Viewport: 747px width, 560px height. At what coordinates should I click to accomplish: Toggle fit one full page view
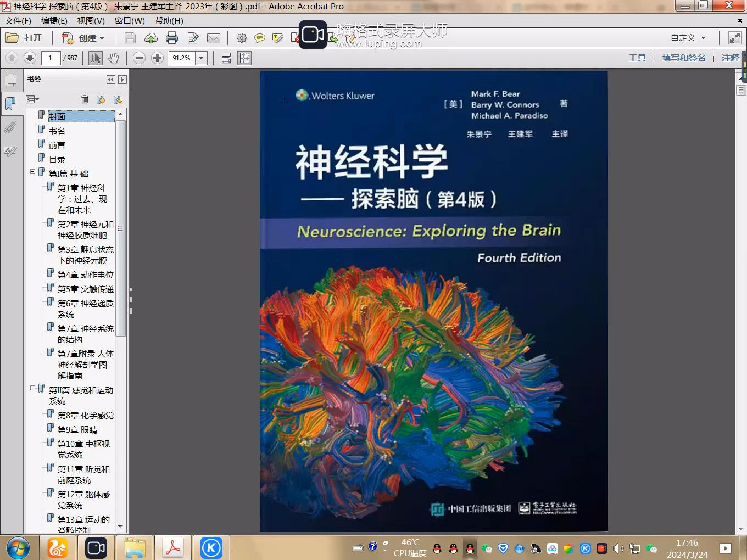click(x=244, y=58)
